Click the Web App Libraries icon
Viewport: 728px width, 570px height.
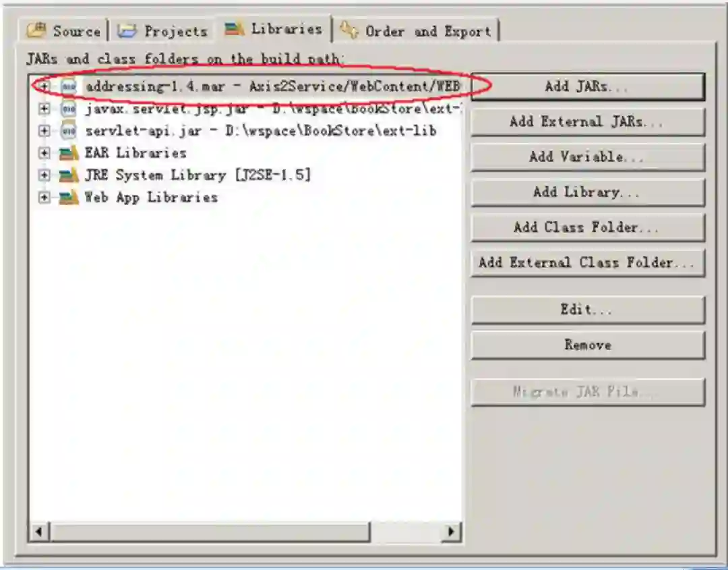click(69, 197)
